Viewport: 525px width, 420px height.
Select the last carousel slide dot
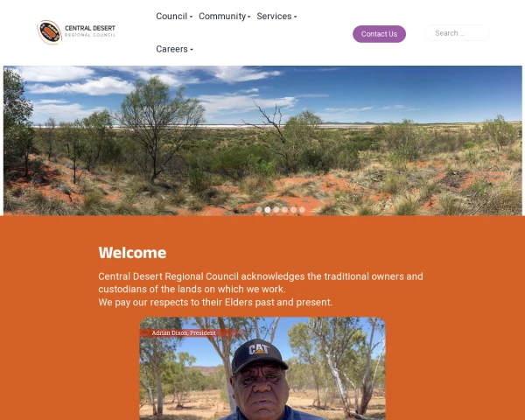click(302, 210)
